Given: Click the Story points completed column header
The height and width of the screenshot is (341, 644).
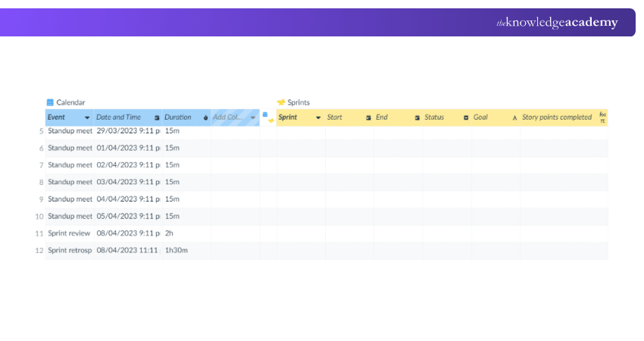Looking at the screenshot, I should (564, 117).
